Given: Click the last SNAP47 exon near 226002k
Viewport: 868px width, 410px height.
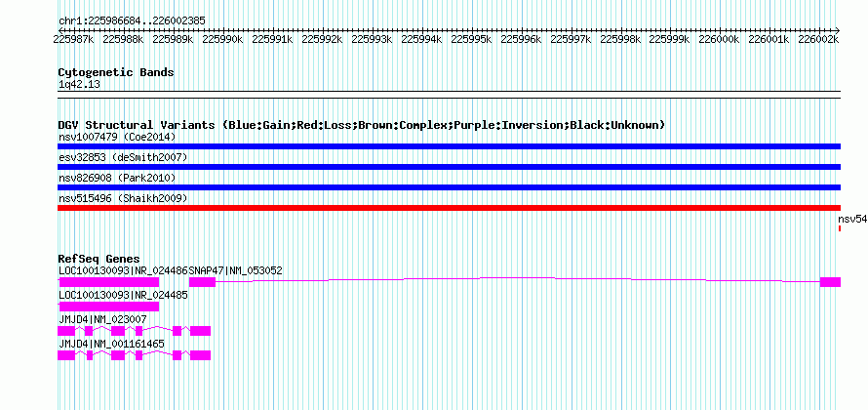Looking at the screenshot, I should 830,282.
